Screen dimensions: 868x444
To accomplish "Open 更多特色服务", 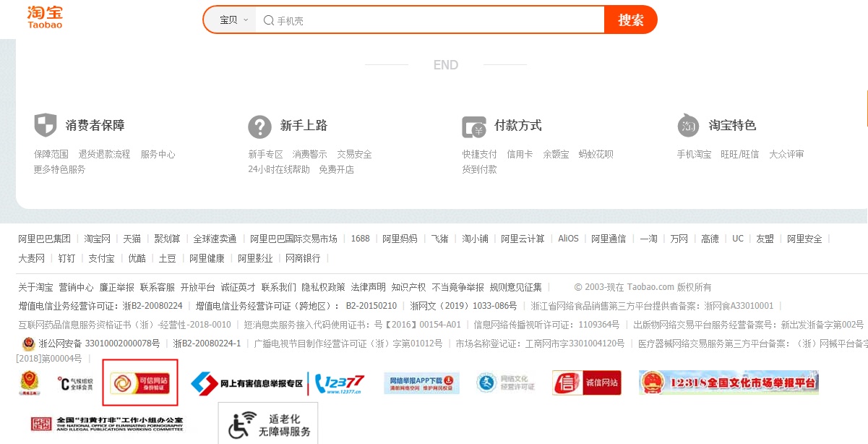I will click(60, 169).
